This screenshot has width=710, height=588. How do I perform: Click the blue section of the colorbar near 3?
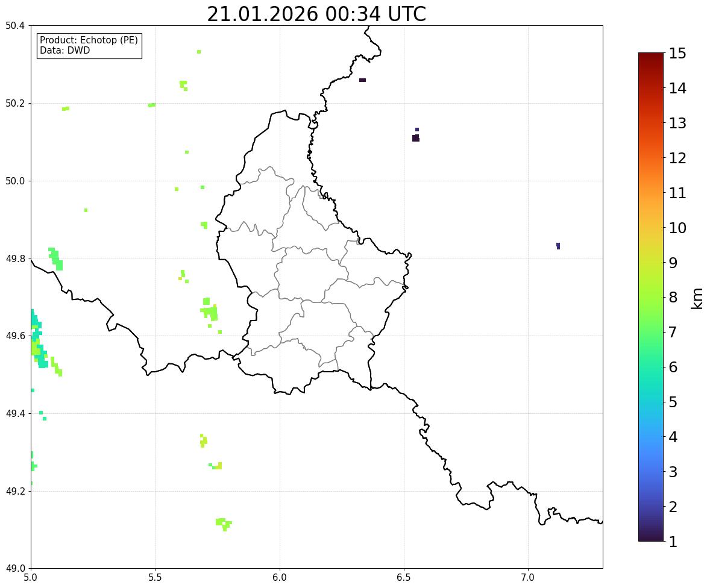[651, 472]
